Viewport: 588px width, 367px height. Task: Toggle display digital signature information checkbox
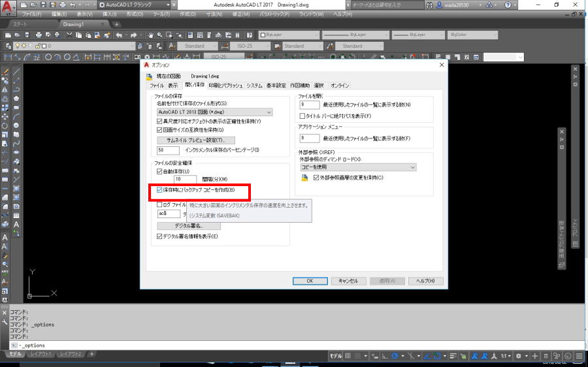click(159, 236)
